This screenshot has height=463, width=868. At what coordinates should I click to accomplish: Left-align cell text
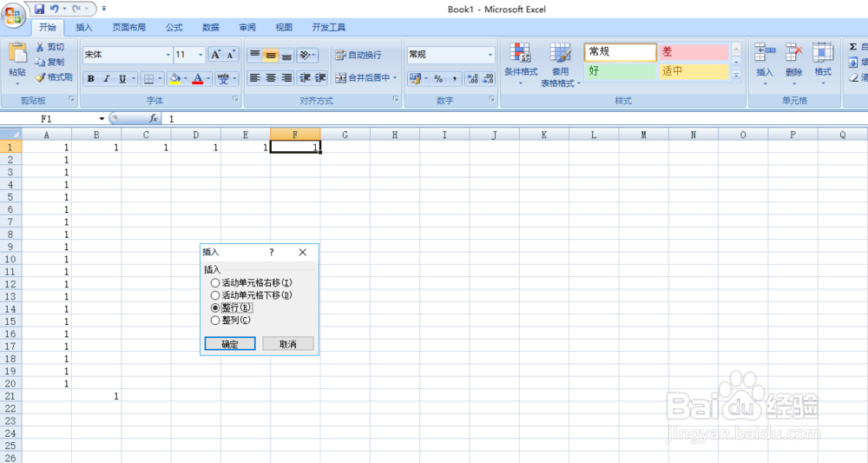[x=254, y=78]
